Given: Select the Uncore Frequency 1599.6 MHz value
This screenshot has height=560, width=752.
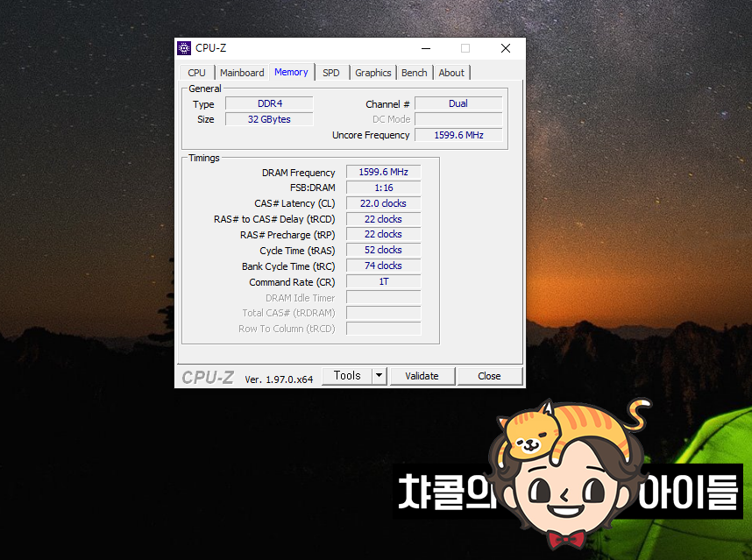Looking at the screenshot, I should coord(458,135).
